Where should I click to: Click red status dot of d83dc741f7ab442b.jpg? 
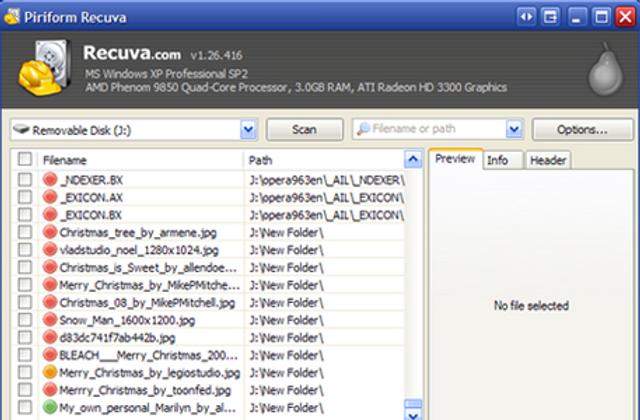50,338
